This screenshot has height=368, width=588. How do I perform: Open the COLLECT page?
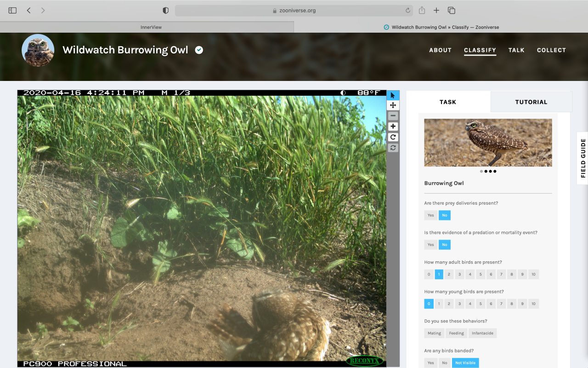click(551, 50)
